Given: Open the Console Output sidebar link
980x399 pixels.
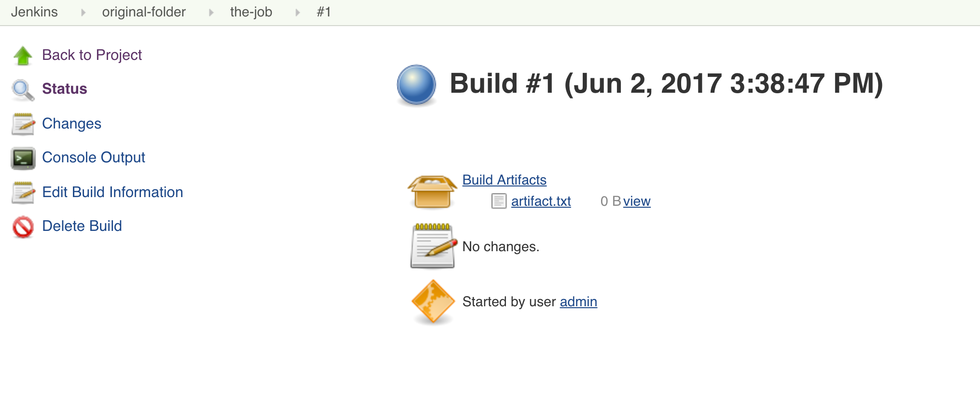Looking at the screenshot, I should [x=94, y=157].
